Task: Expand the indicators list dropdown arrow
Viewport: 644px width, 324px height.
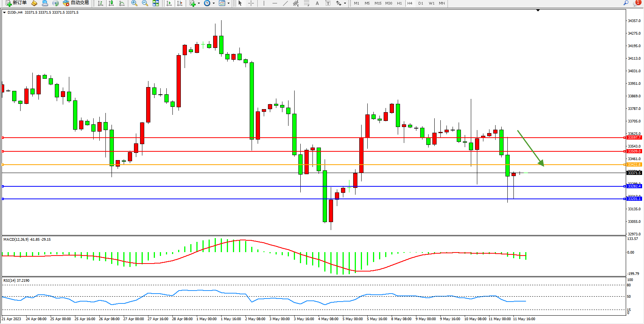Action: point(199,3)
